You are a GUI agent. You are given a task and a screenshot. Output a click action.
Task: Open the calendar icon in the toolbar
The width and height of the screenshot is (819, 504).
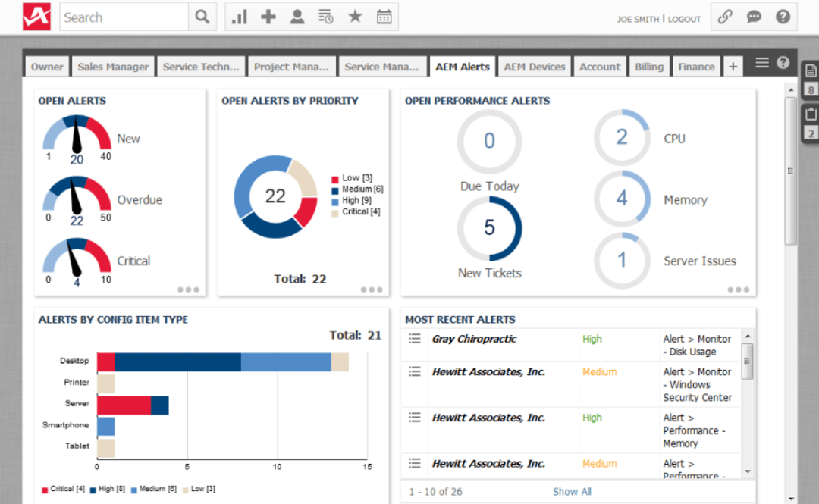[384, 16]
